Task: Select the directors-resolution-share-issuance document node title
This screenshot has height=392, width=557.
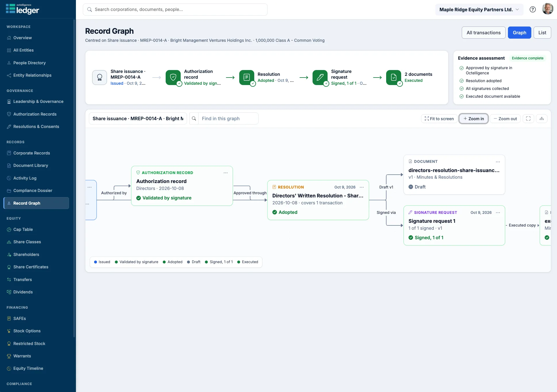Action: click(454, 170)
